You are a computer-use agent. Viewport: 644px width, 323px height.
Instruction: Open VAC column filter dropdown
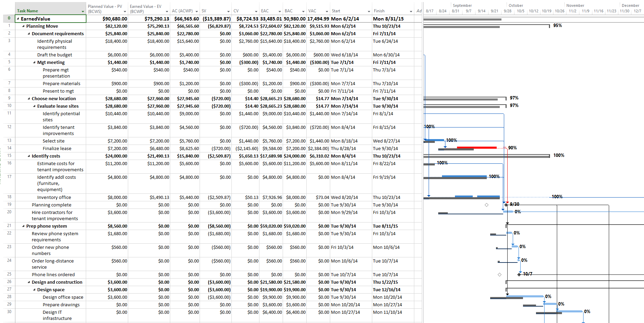click(327, 12)
